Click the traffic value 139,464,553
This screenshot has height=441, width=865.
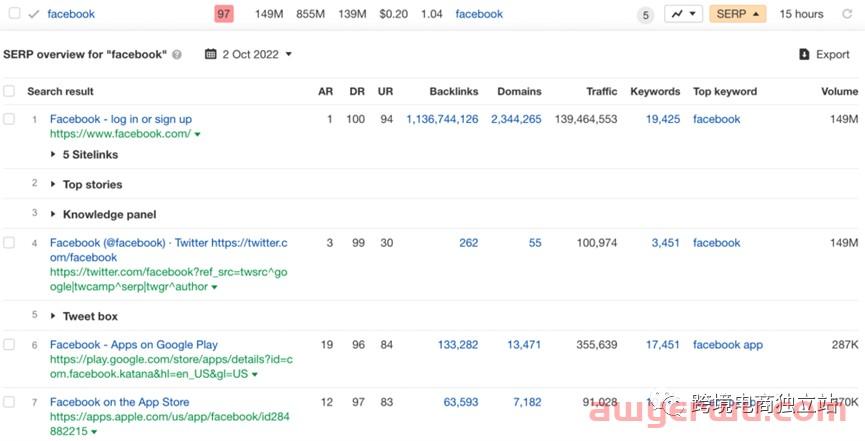[585, 119]
